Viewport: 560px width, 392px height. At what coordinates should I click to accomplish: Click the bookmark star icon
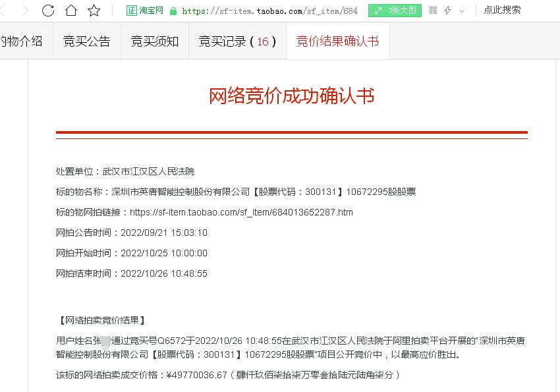click(94, 11)
